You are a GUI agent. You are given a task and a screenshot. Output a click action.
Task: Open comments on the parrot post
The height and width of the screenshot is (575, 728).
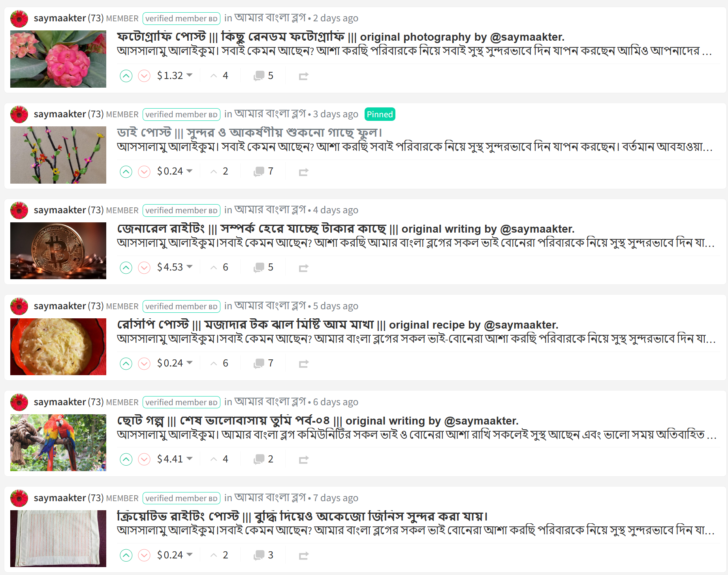[x=263, y=459]
